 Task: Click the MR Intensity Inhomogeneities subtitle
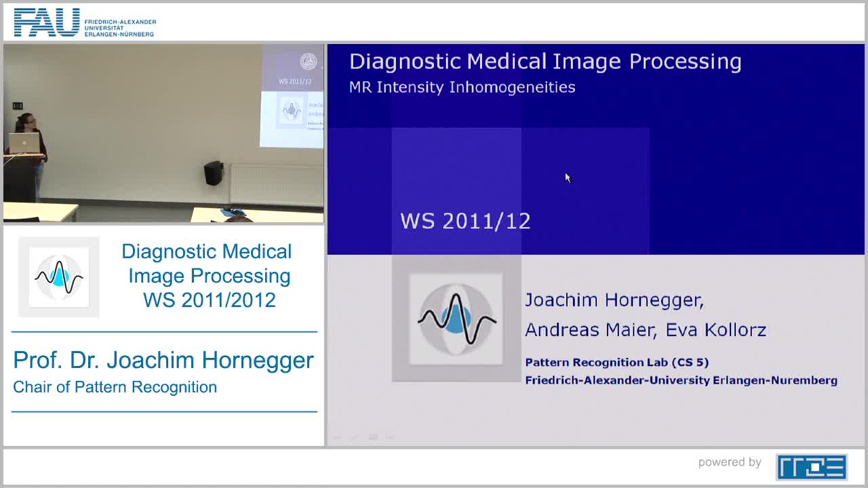(x=461, y=87)
